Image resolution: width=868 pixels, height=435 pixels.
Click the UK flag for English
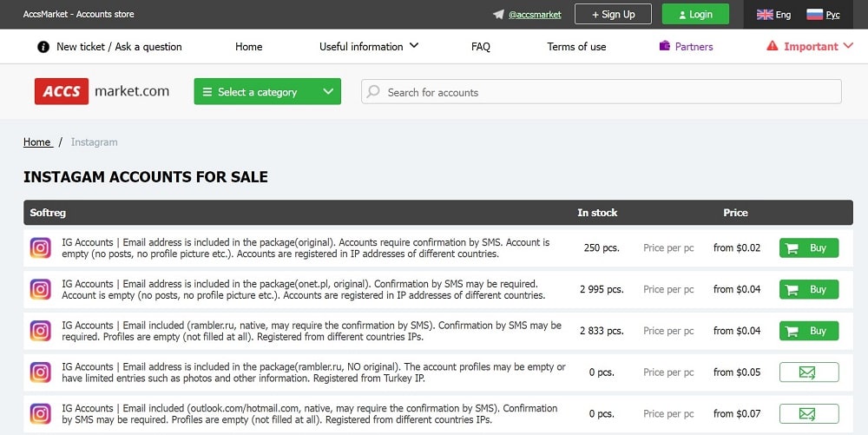point(765,15)
